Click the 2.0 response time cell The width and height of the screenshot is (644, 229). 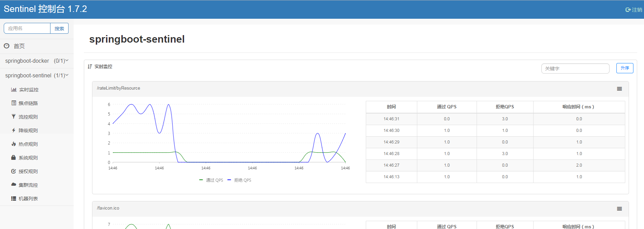pyautogui.click(x=579, y=165)
